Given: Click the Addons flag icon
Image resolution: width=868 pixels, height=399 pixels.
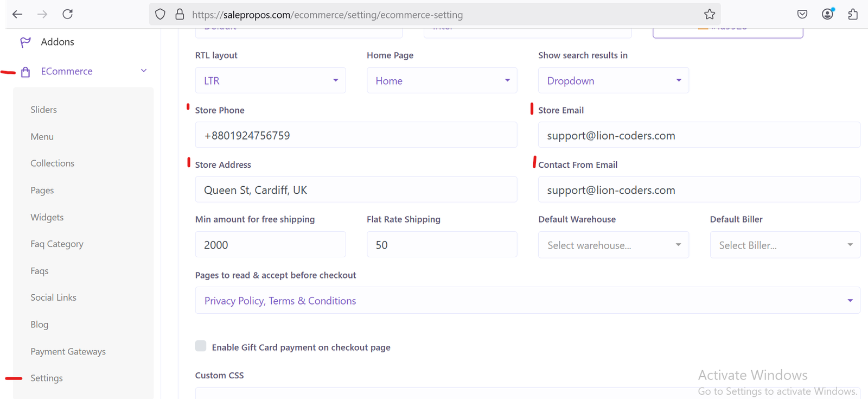Looking at the screenshot, I should [25, 42].
